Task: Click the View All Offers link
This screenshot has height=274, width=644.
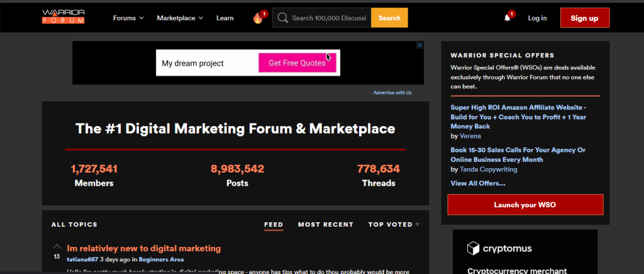Action: coord(478,183)
